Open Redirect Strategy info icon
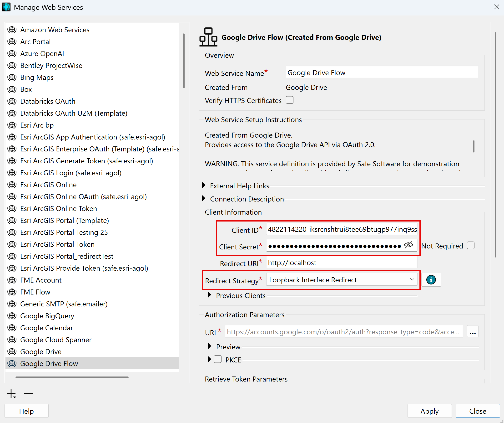The width and height of the screenshot is (504, 423). (431, 280)
